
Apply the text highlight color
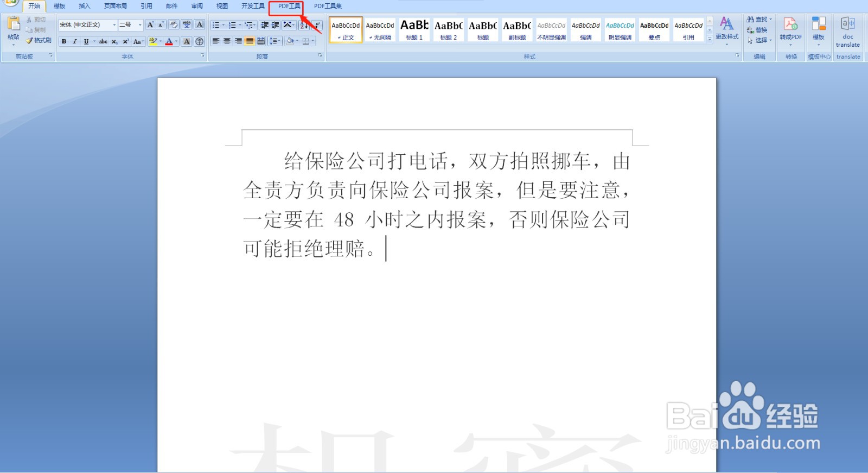coord(152,41)
